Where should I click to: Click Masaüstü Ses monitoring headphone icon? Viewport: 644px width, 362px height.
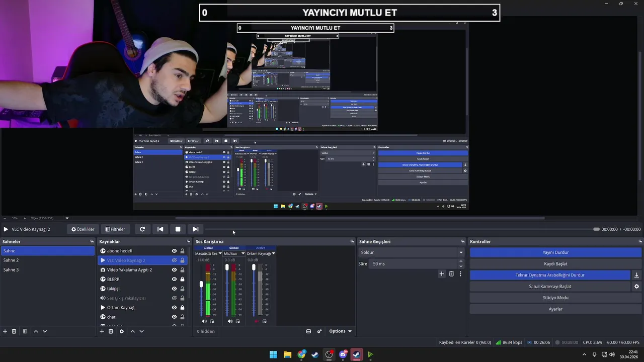click(x=212, y=321)
